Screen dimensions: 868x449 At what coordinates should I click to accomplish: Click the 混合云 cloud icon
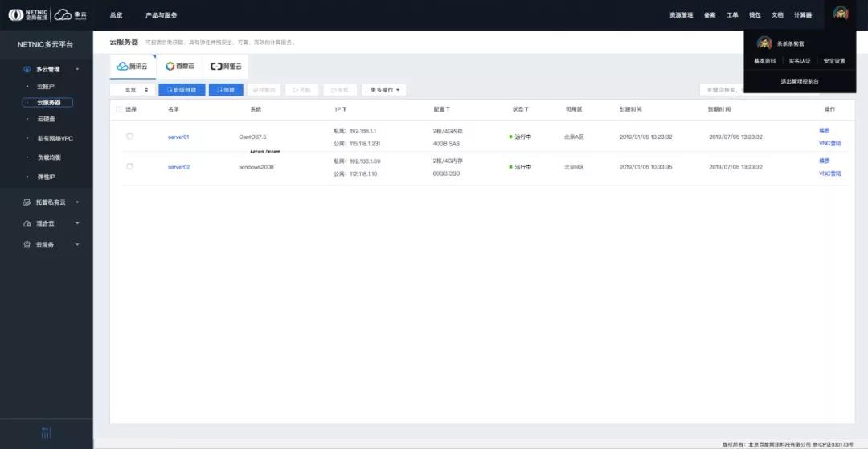27,223
